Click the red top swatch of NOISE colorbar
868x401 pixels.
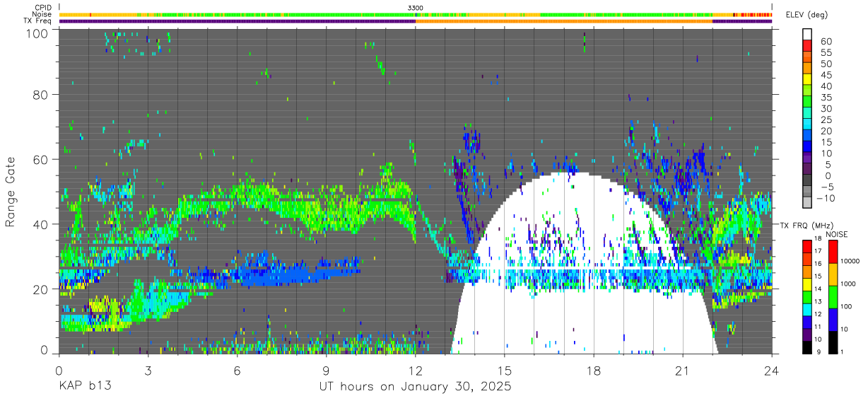[832, 252]
